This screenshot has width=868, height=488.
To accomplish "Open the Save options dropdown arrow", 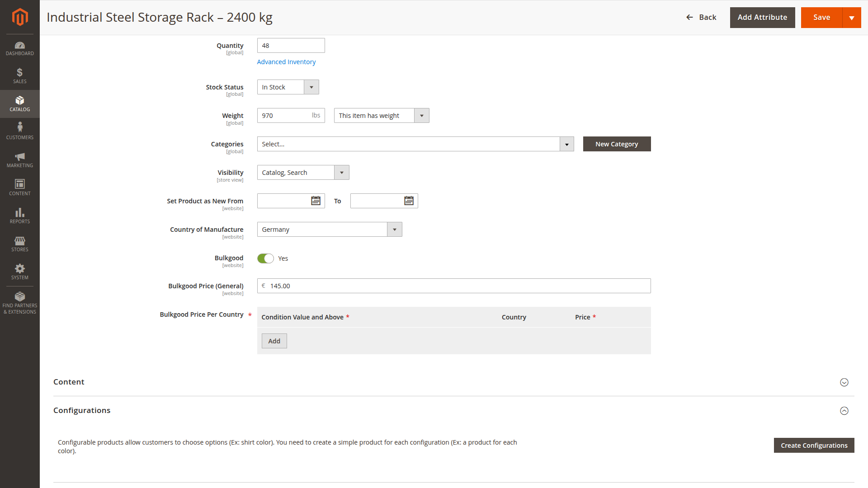I will (852, 18).
